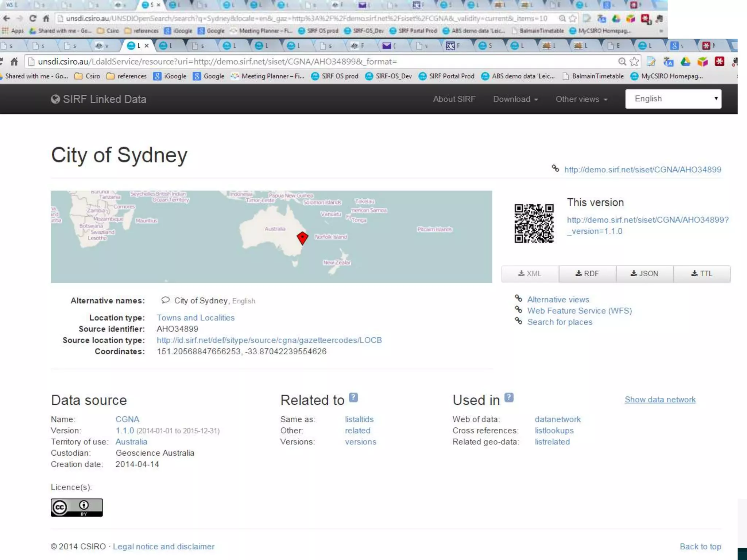This screenshot has width=747, height=560.
Task: Open the Google bookmark in front window
Action: pos(209,76)
